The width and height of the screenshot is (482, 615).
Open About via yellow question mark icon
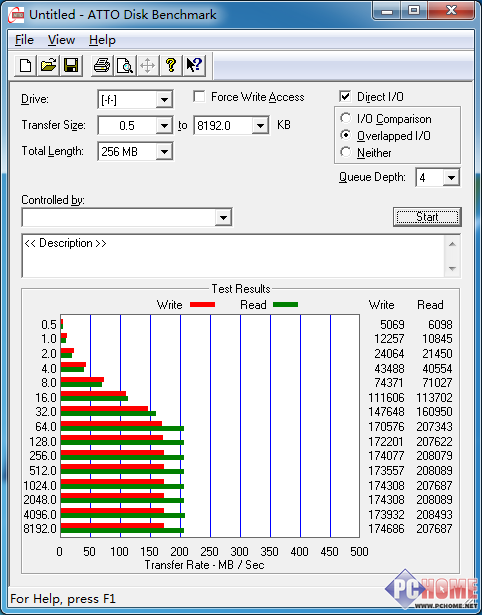(171, 65)
